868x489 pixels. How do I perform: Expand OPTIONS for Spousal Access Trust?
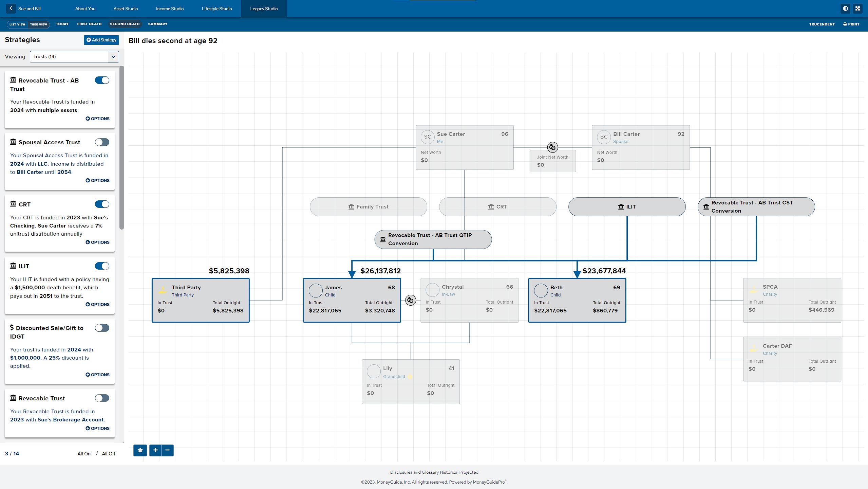click(x=97, y=181)
